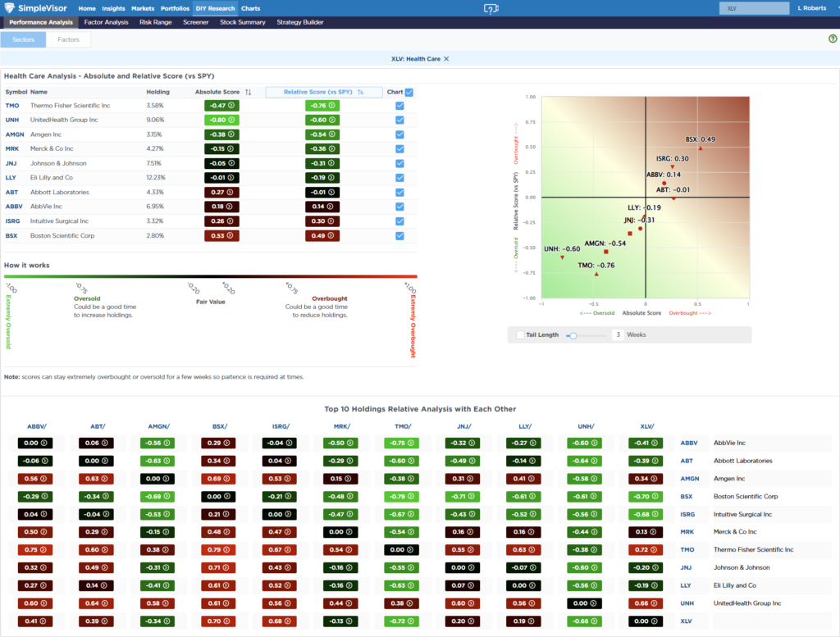Sort by Relative Score arrows icon
The image size is (840, 637).
click(361, 92)
